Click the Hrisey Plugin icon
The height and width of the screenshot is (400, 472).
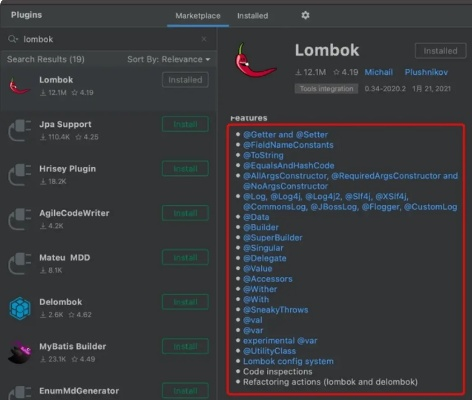[20, 175]
